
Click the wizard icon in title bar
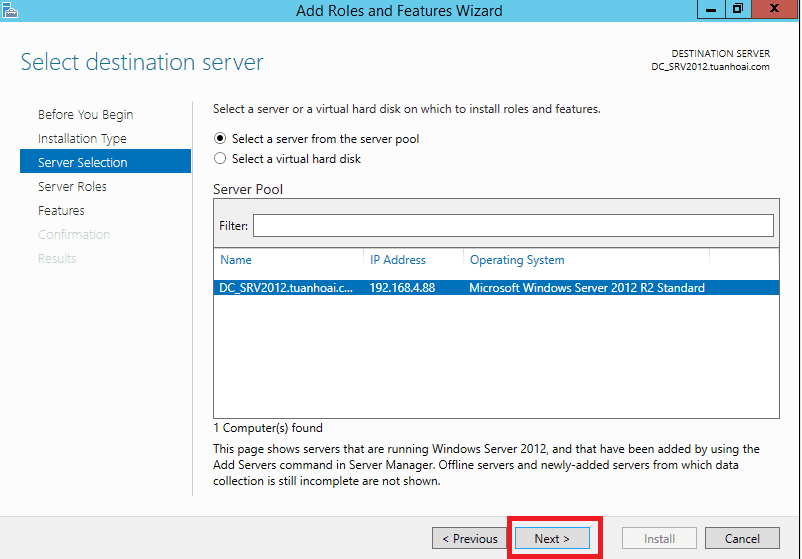pos(10,10)
